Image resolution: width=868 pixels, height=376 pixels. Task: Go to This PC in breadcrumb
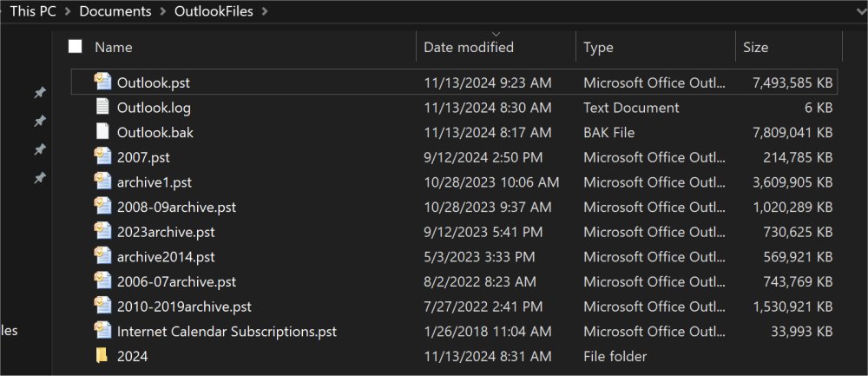point(33,11)
